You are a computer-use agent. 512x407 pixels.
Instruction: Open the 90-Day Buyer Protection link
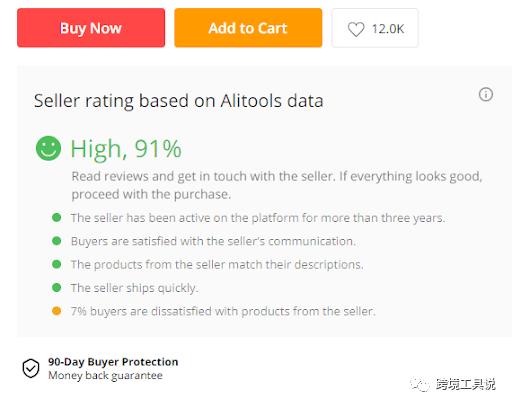[113, 362]
